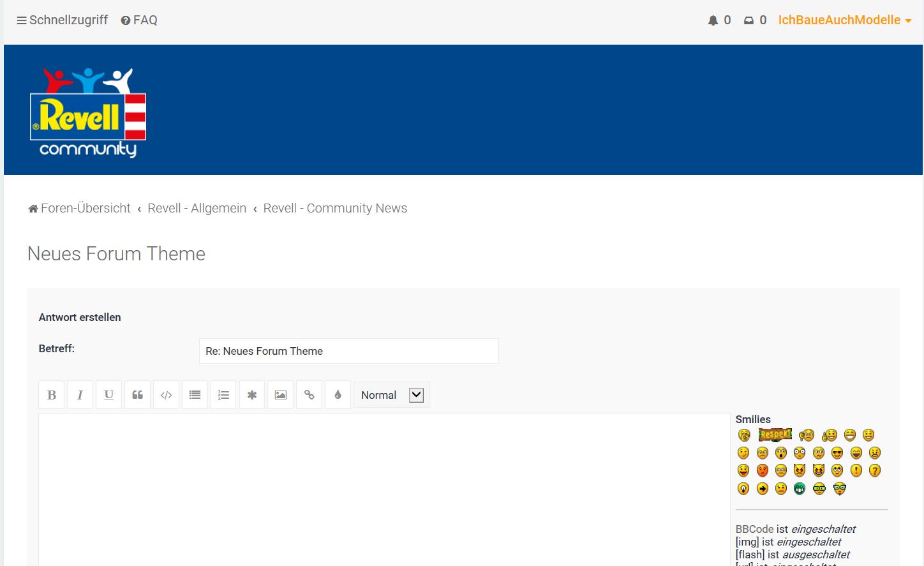Open the Normal font size dropdown
The height and width of the screenshot is (566, 924).
point(391,395)
